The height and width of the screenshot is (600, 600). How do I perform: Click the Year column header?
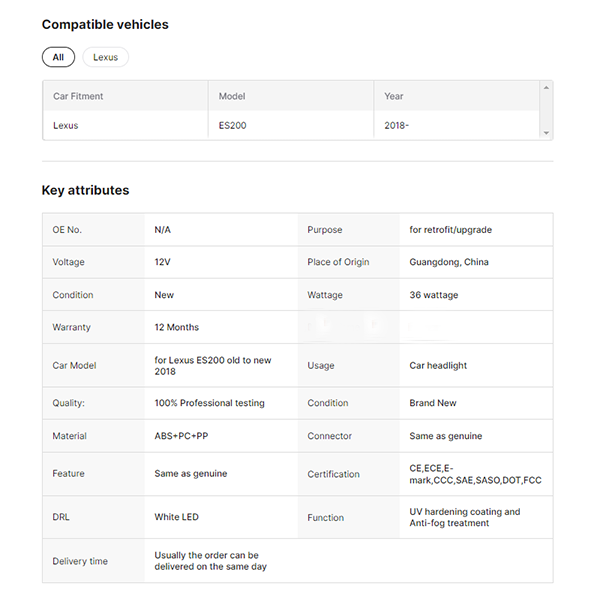pyautogui.click(x=394, y=96)
